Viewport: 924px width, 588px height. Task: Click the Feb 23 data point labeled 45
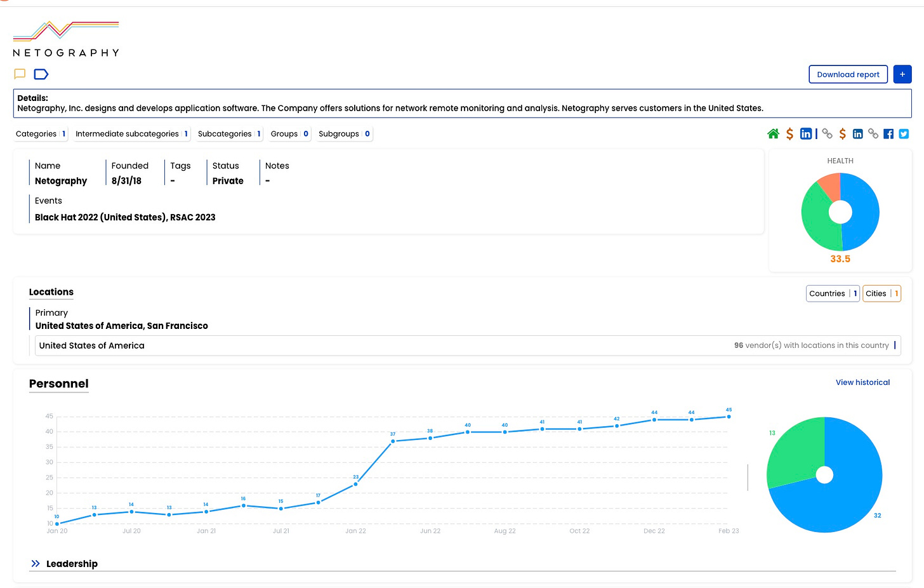pyautogui.click(x=729, y=417)
